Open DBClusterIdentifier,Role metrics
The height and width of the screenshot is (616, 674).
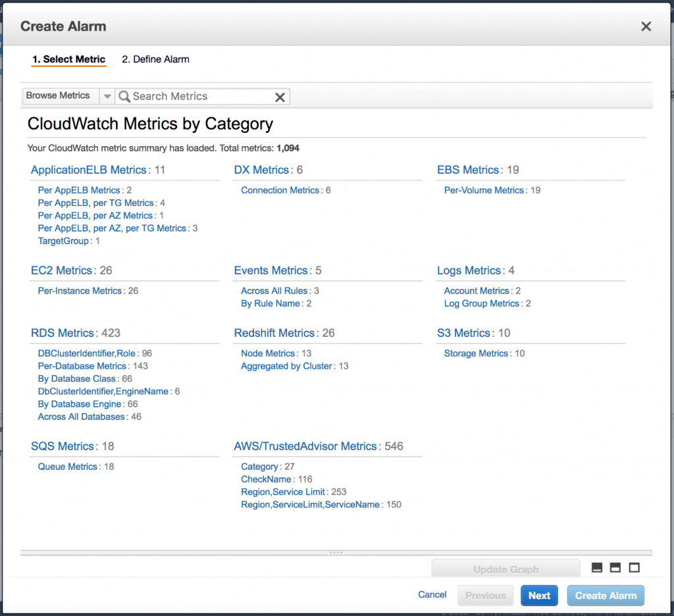pyautogui.click(x=86, y=353)
